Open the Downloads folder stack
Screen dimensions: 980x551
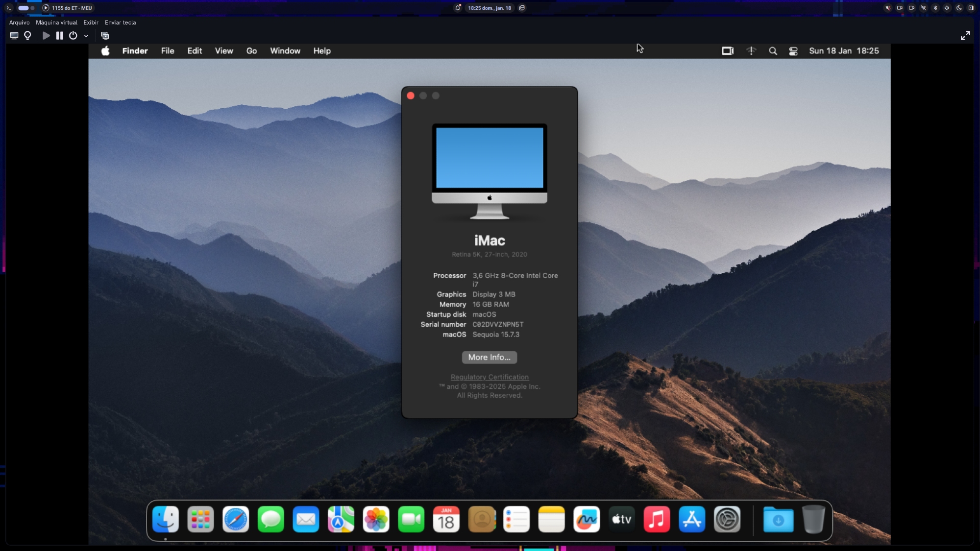[778, 519]
